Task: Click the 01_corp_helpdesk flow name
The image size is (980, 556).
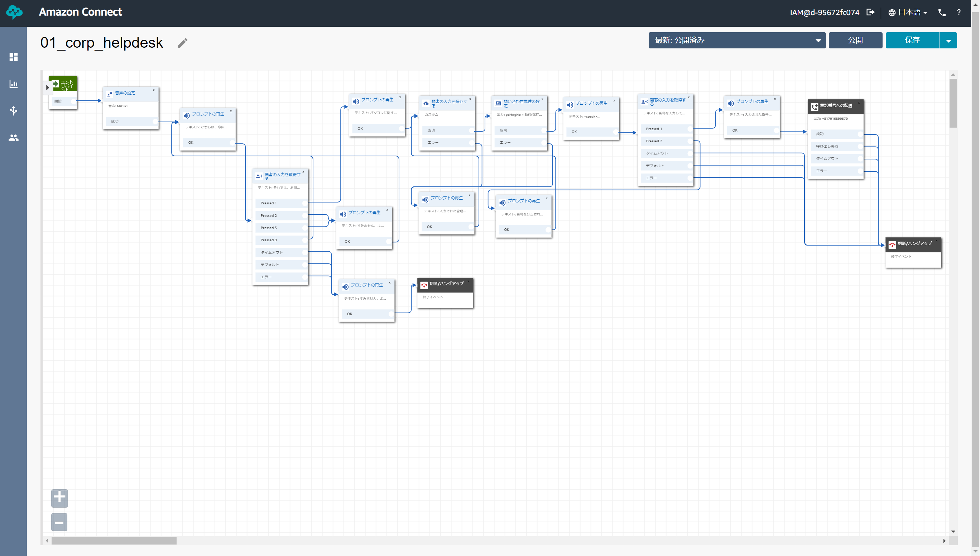Action: (101, 42)
